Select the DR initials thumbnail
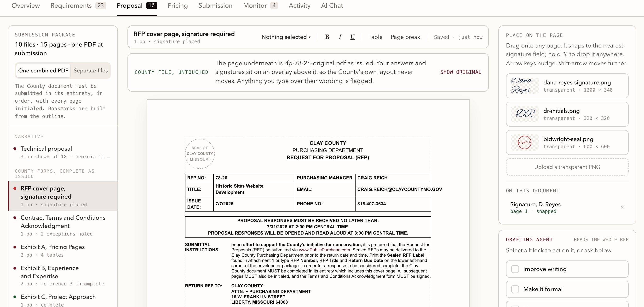The height and width of the screenshot is (307, 644). tap(524, 114)
